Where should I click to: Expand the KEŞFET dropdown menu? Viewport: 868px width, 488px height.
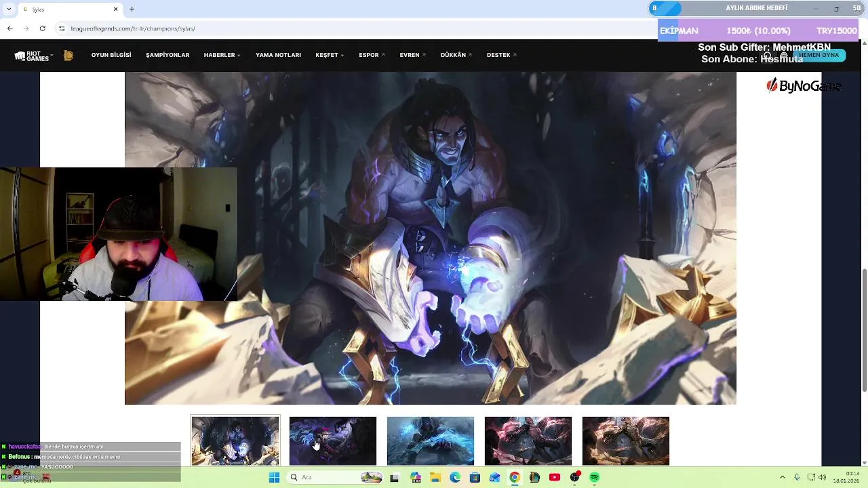(330, 55)
